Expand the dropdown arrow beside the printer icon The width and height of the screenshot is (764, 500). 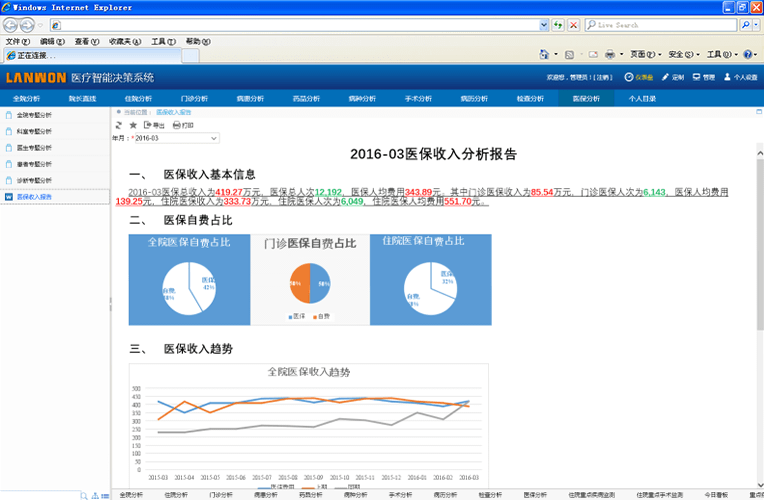[x=621, y=54]
